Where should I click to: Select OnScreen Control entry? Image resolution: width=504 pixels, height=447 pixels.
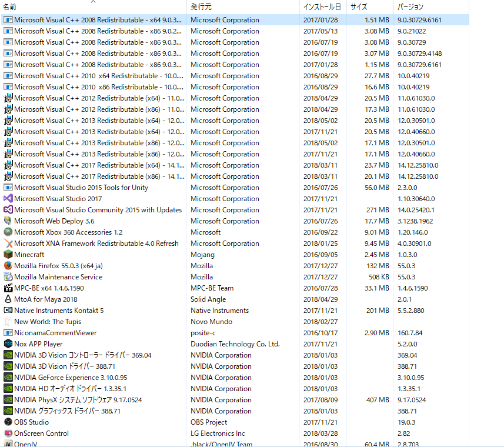(42, 433)
